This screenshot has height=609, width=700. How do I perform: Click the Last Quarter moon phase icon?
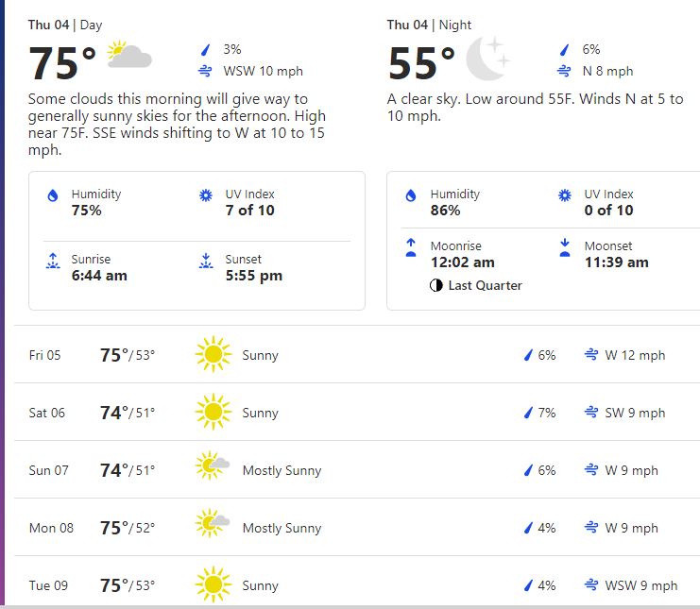(436, 285)
